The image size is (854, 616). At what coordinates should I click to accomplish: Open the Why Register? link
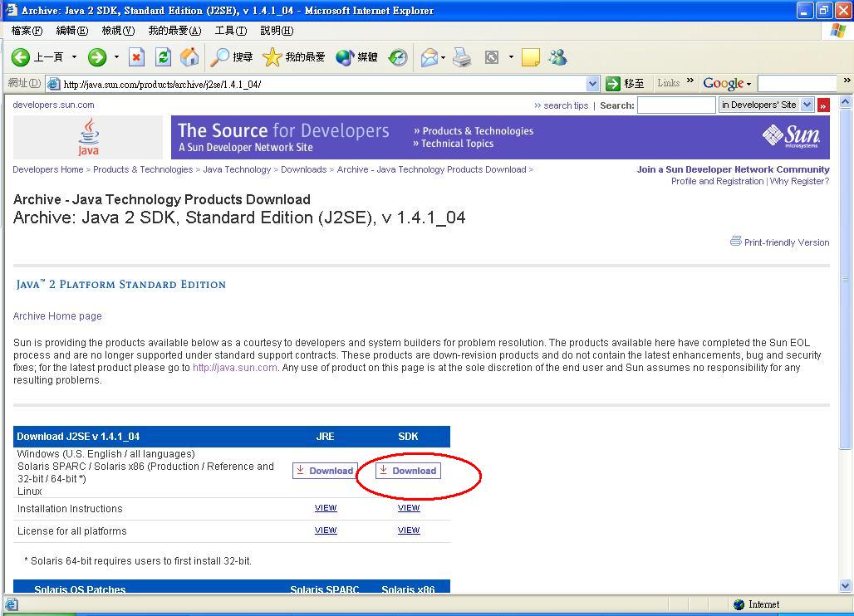tap(799, 181)
